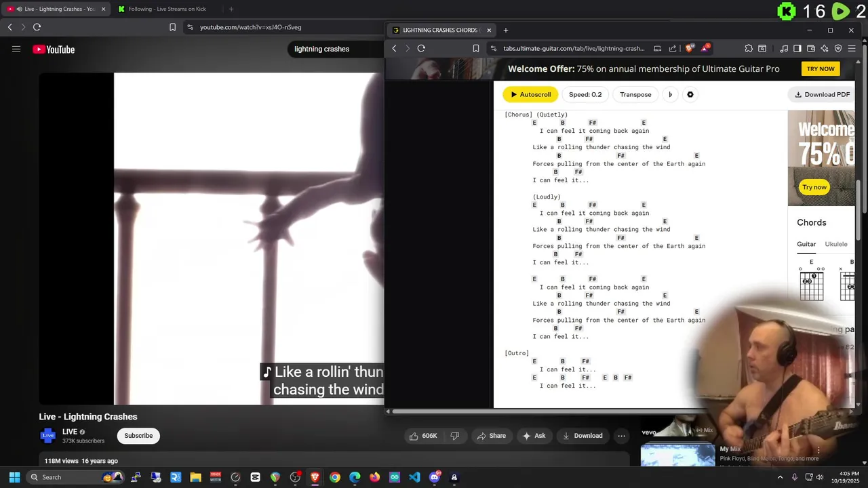
Task: Open a new tab in YouTube window
Action: tap(231, 9)
